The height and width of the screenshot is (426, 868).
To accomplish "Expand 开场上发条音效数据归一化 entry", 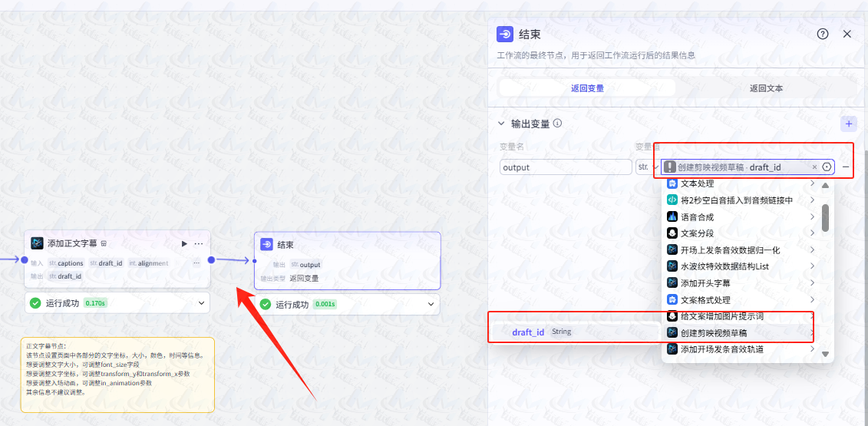I will (812, 249).
